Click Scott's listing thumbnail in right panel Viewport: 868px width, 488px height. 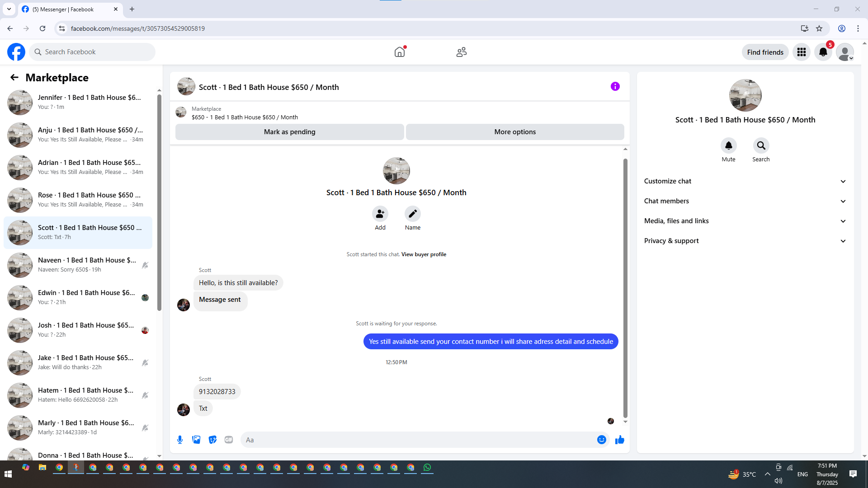point(745,95)
